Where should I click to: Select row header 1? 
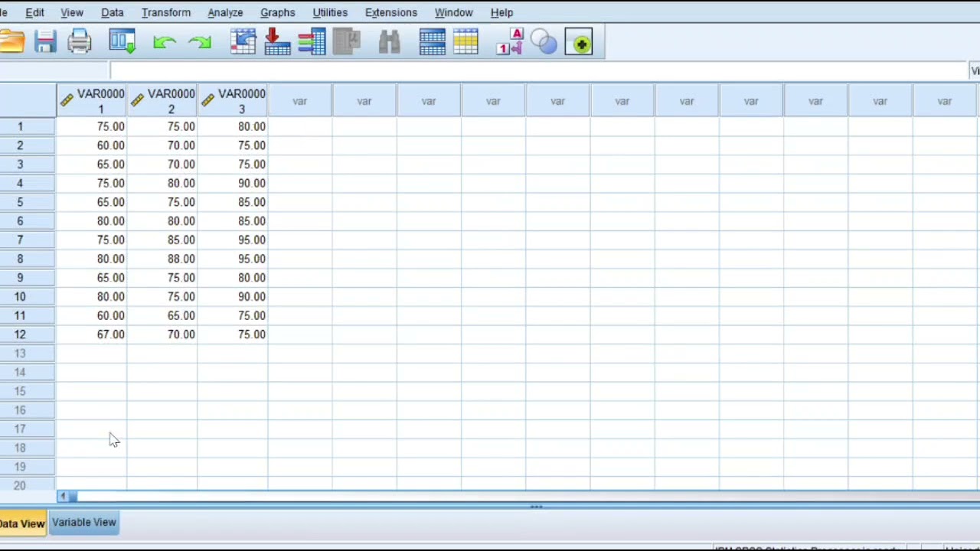point(28,126)
